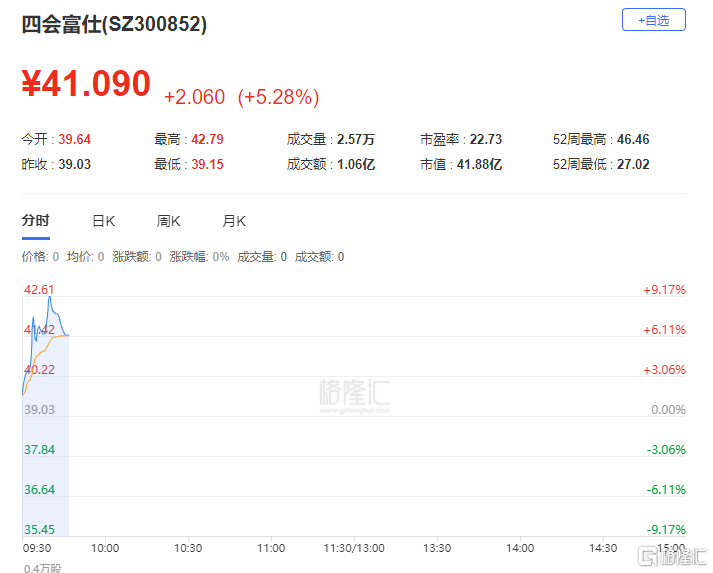Click the 价格: 0 readout
The image size is (713, 573).
[40, 257]
